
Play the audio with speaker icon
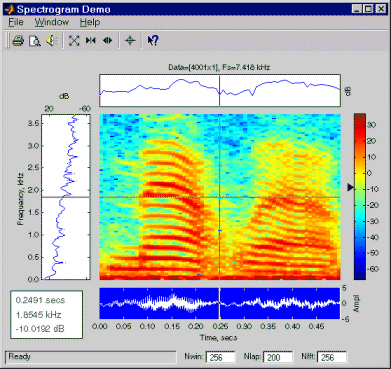(52, 41)
